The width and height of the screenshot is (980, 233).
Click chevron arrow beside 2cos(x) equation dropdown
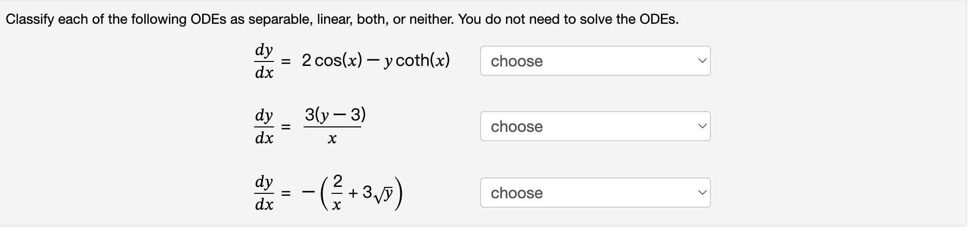pyautogui.click(x=701, y=61)
